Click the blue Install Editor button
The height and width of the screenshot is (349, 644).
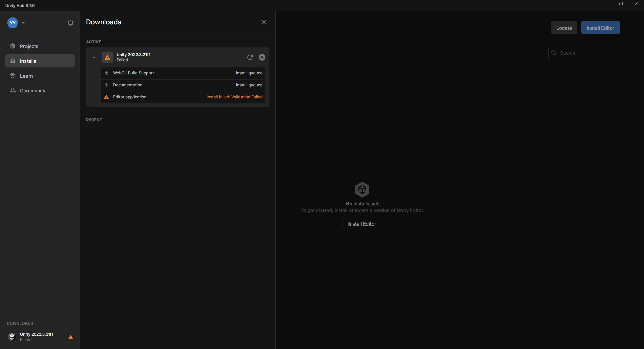(600, 28)
